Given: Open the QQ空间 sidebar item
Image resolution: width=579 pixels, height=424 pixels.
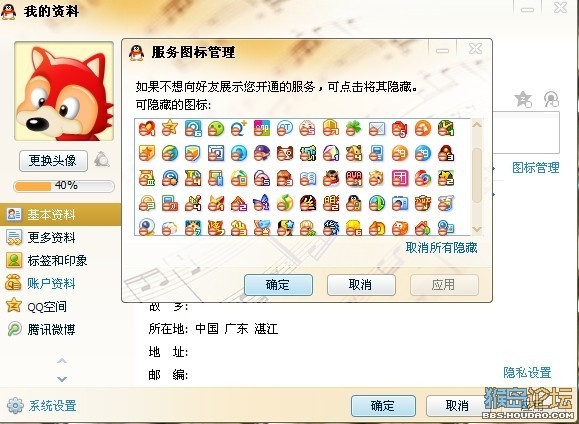Looking at the screenshot, I should [x=36, y=306].
